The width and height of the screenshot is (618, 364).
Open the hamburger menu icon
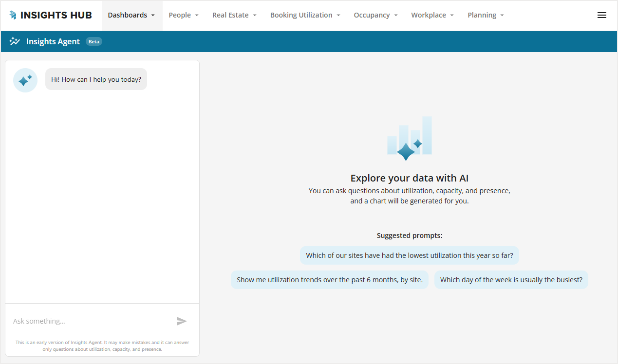point(601,15)
